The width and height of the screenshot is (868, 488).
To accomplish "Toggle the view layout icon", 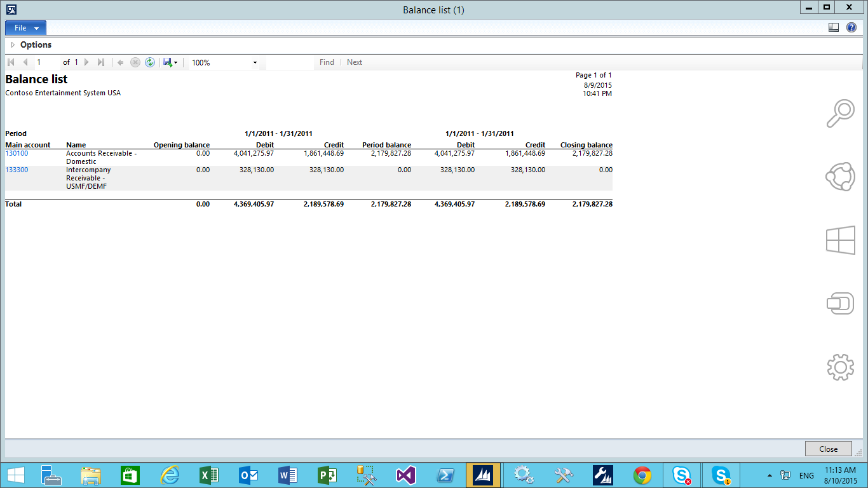I will point(834,27).
